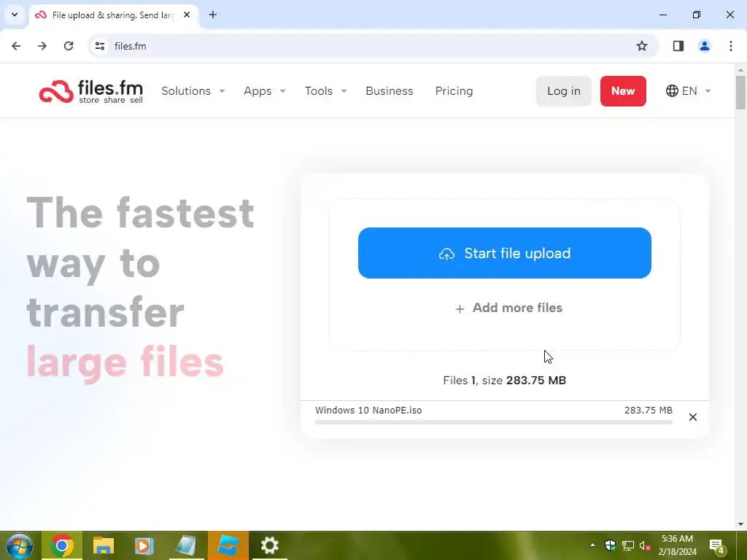
Task: Remove Windows 10 NanoPE.iso from upload list
Action: [693, 417]
